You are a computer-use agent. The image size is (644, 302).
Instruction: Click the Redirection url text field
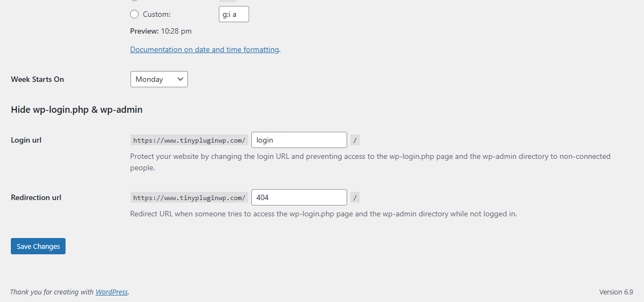tap(299, 197)
